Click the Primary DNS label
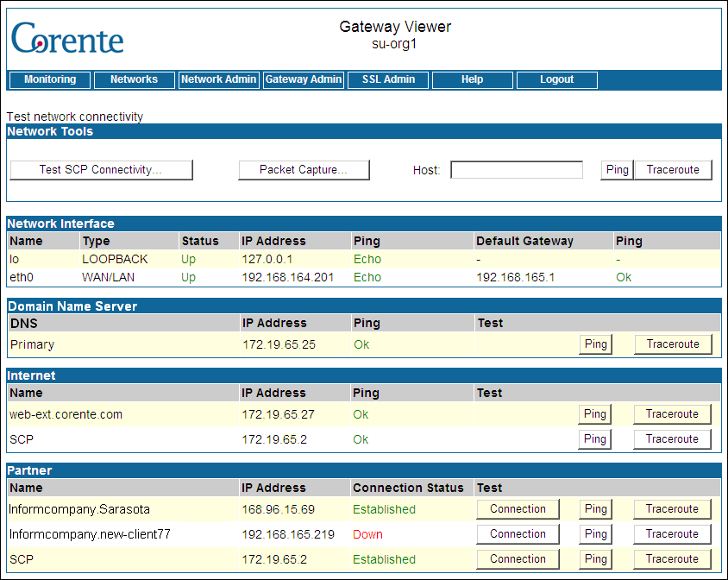The image size is (728, 580). (33, 345)
